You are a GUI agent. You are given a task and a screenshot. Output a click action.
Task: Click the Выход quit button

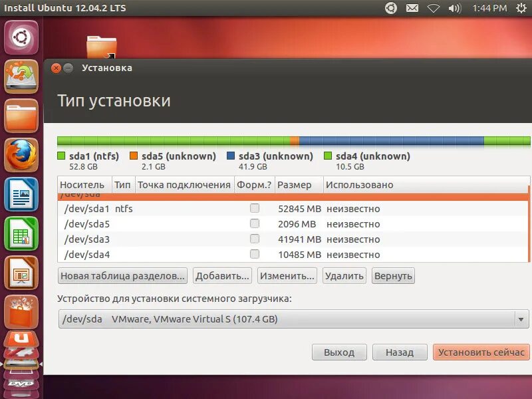click(339, 352)
